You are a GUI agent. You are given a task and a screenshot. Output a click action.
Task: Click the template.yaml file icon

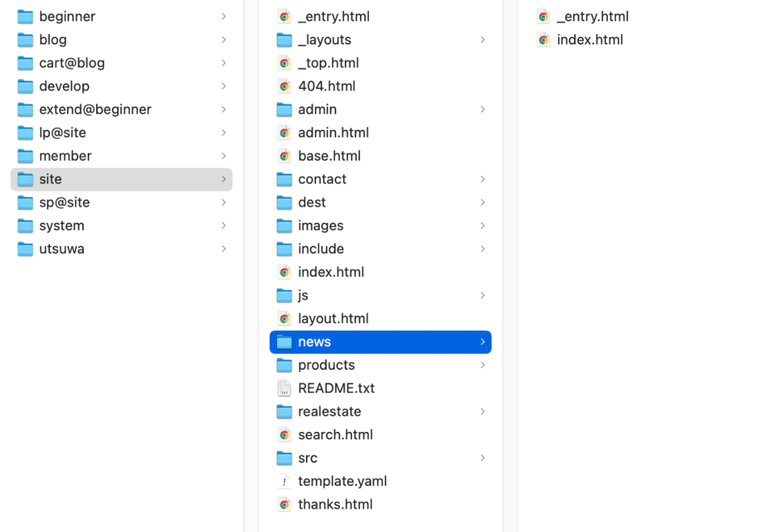click(x=284, y=481)
